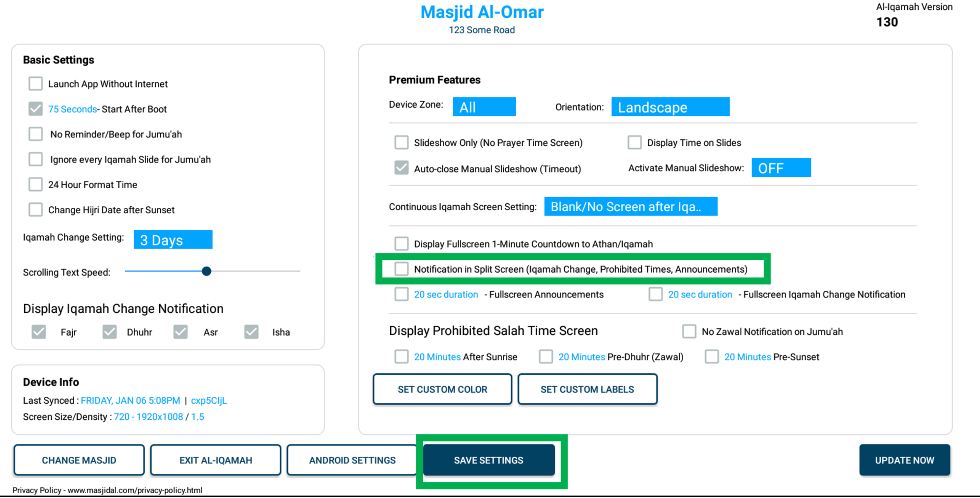The height and width of the screenshot is (498, 980).
Task: Open the Orientation Landscape dropdown
Action: (670, 107)
